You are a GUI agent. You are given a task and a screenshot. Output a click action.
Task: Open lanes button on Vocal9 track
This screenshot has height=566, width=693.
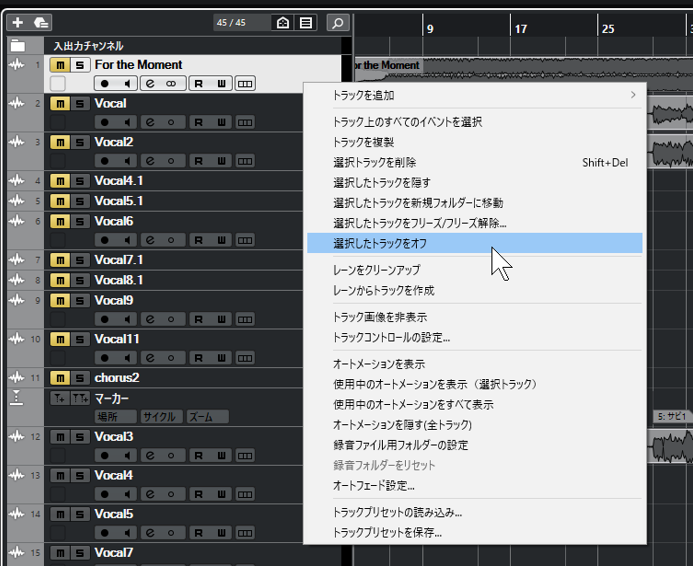[245, 319]
